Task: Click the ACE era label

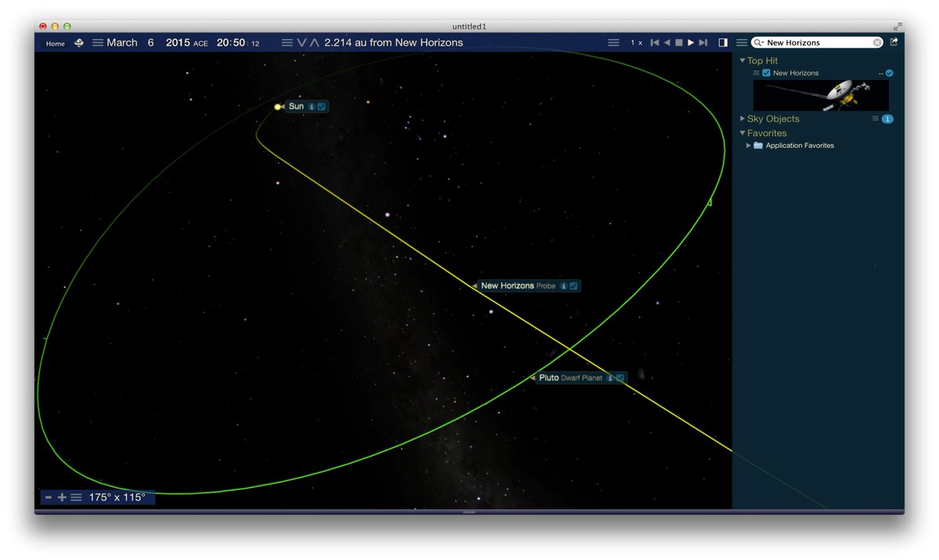Action: 201,45
